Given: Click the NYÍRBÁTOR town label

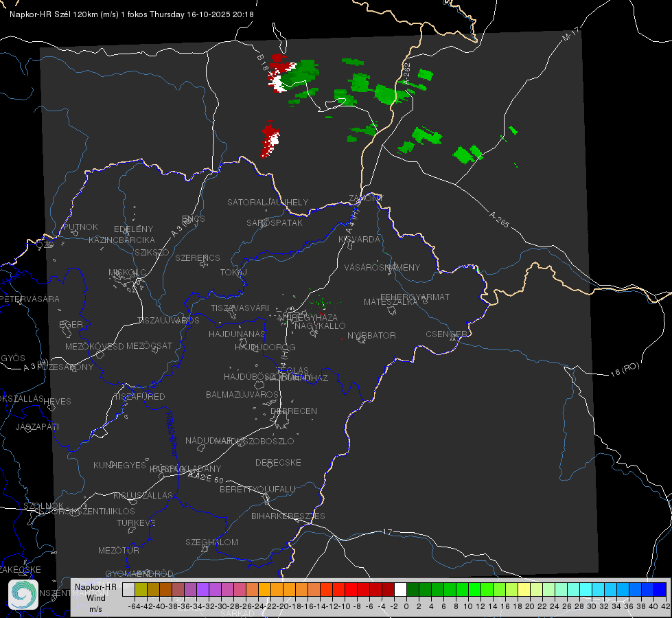Looking at the screenshot, I should (371, 335).
